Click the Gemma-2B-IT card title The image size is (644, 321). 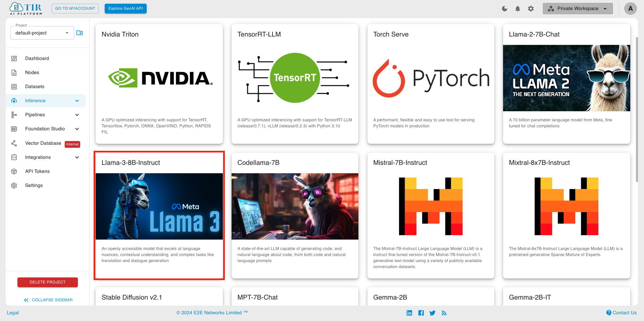tap(530, 297)
